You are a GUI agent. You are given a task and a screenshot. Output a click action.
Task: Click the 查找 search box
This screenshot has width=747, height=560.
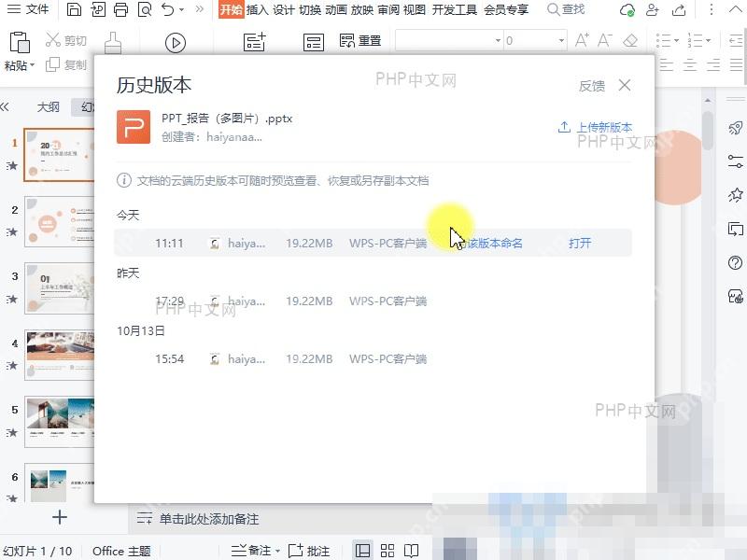566,9
